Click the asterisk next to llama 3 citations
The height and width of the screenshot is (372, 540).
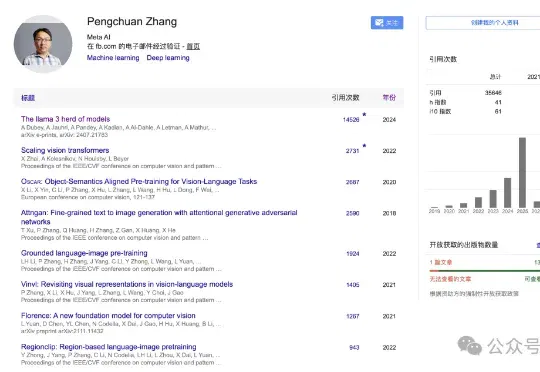(364, 114)
